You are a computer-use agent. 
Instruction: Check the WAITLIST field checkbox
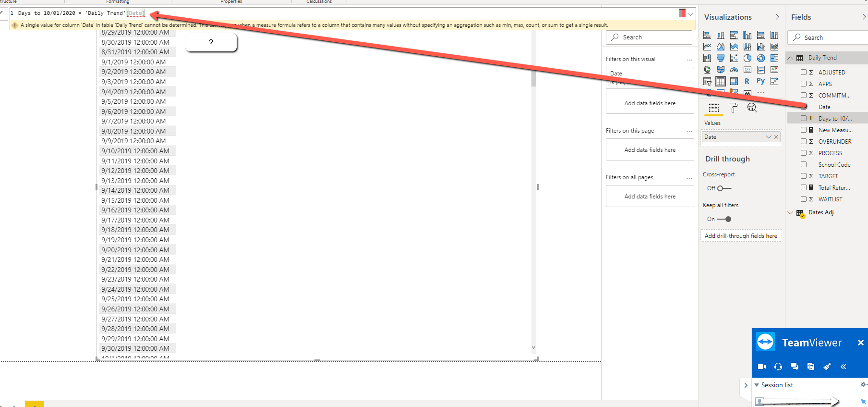[804, 199]
